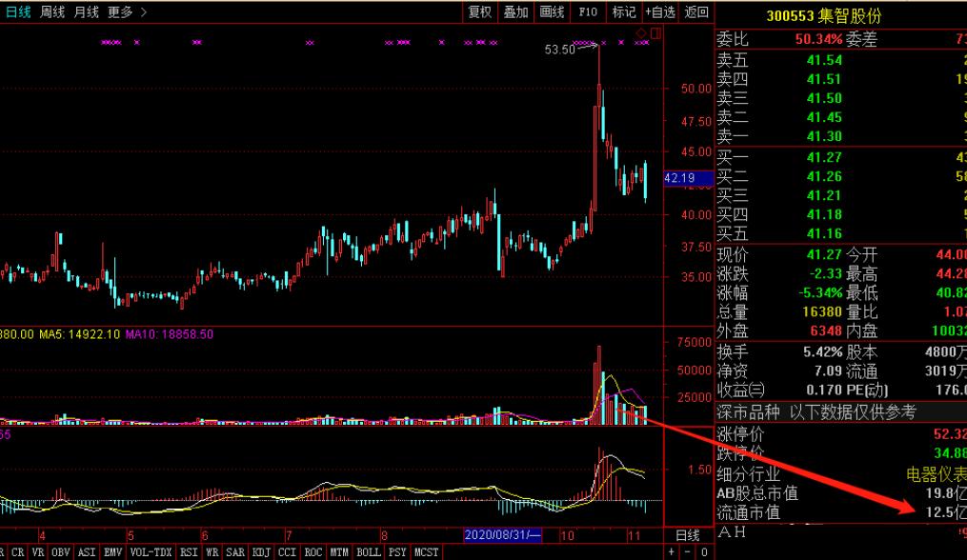This screenshot has height=560, width=967.
Task: Select the ASI indicator tab
Action: 87,552
